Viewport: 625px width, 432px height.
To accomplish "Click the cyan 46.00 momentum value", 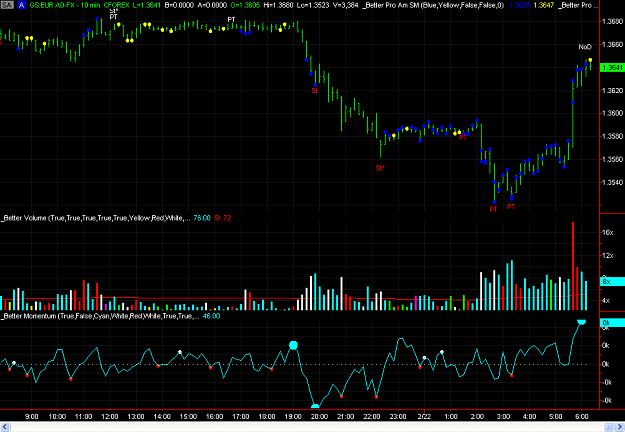I will (x=211, y=316).
